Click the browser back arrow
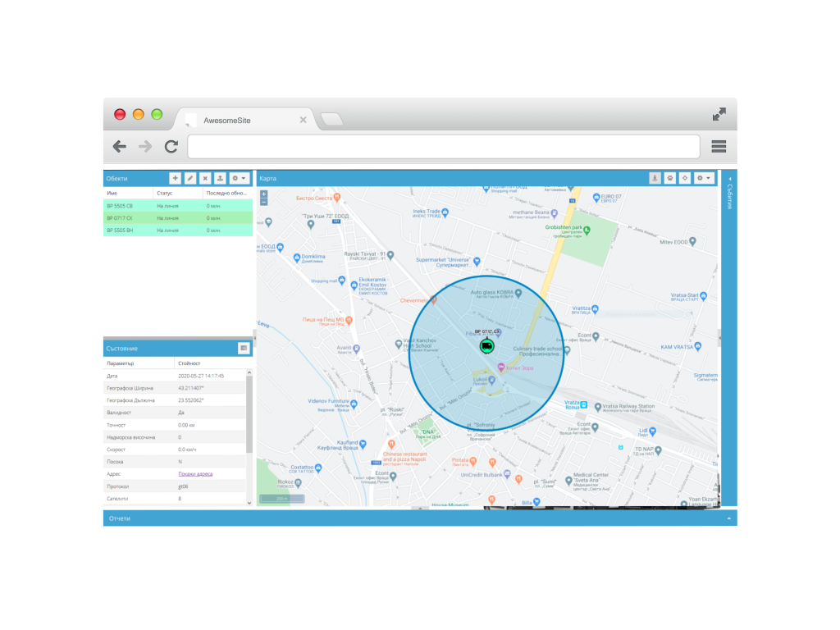840x630 pixels. pyautogui.click(x=120, y=146)
